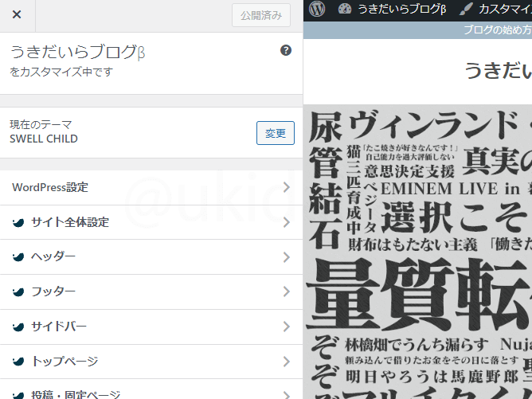Click the WordPress logo in admin bar
This screenshot has height=399, width=532.
tap(317, 10)
